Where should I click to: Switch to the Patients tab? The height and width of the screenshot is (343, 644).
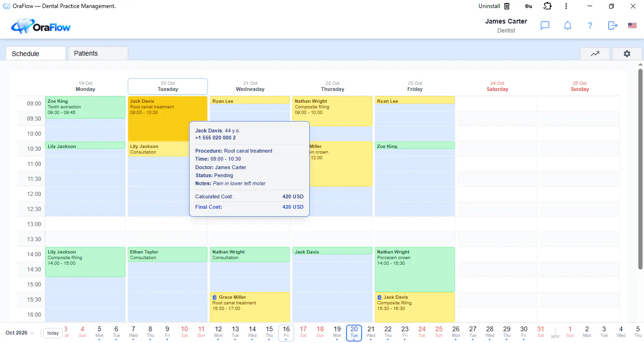tap(98, 53)
